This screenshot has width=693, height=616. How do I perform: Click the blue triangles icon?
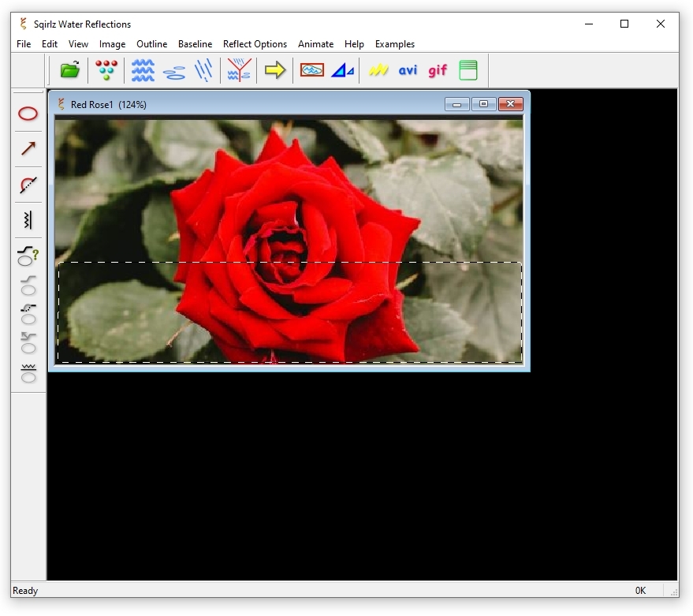coord(342,70)
